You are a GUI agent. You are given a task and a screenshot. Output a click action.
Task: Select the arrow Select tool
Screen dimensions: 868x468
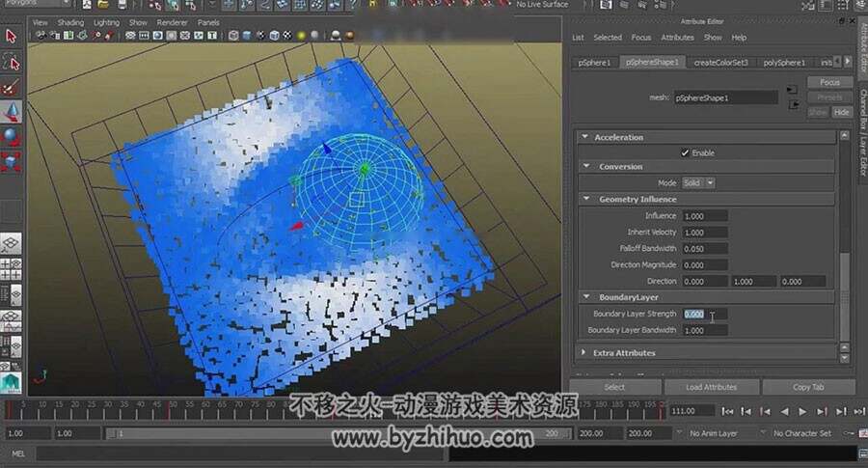click(x=11, y=37)
